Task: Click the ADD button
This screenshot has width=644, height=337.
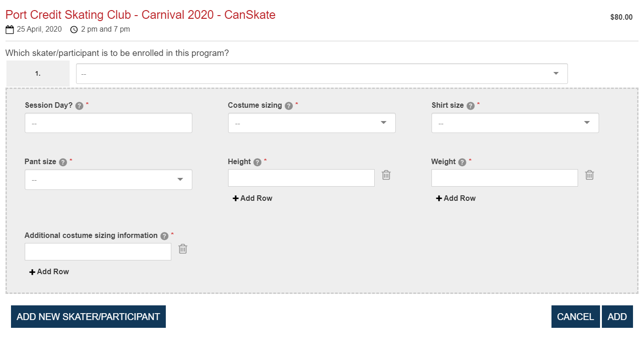Action: coord(617,317)
